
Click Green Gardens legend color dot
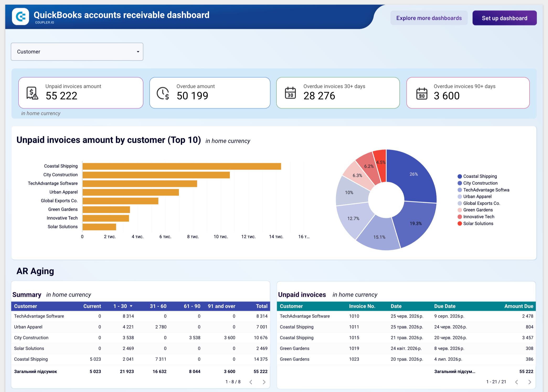tap(460, 210)
